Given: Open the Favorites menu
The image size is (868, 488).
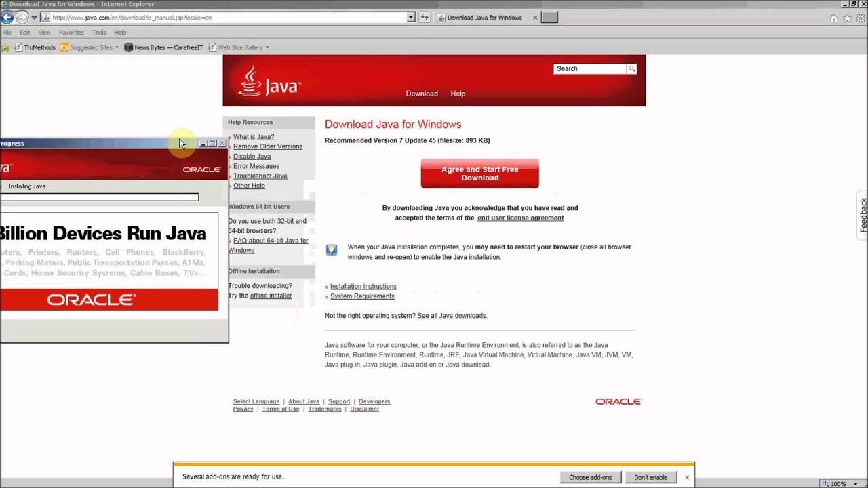Looking at the screenshot, I should [71, 33].
